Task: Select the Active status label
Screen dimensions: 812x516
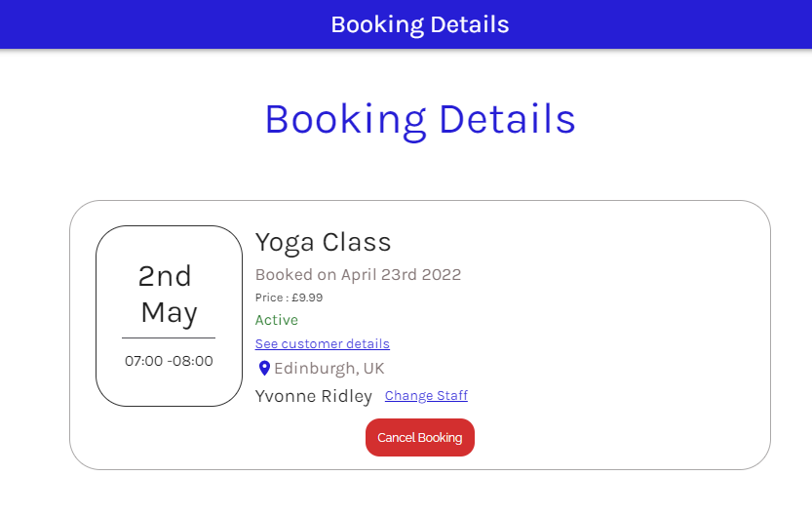Action: coord(277,320)
